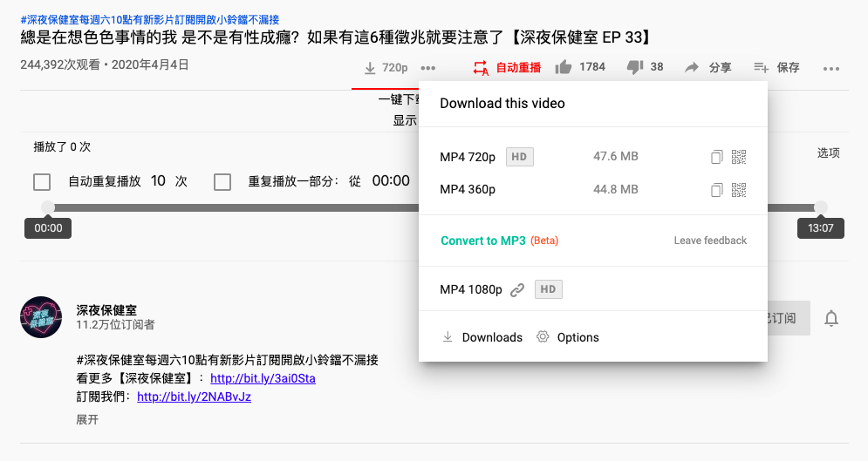868x461 pixels.
Task: Click the 244,392次观看 view count
Action: (60, 65)
